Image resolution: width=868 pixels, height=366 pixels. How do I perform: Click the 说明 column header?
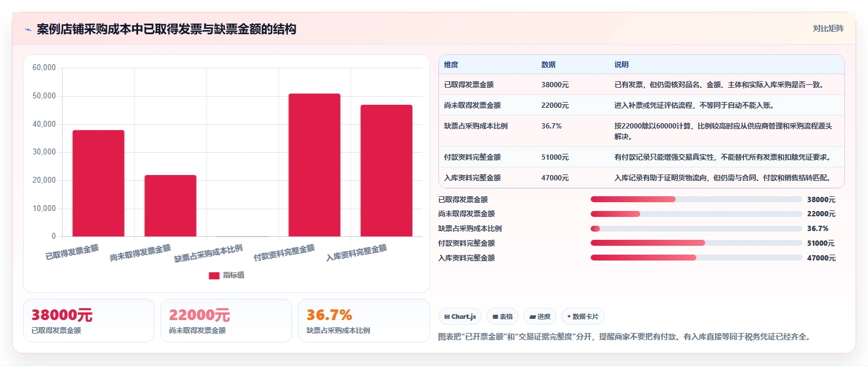[621, 65]
